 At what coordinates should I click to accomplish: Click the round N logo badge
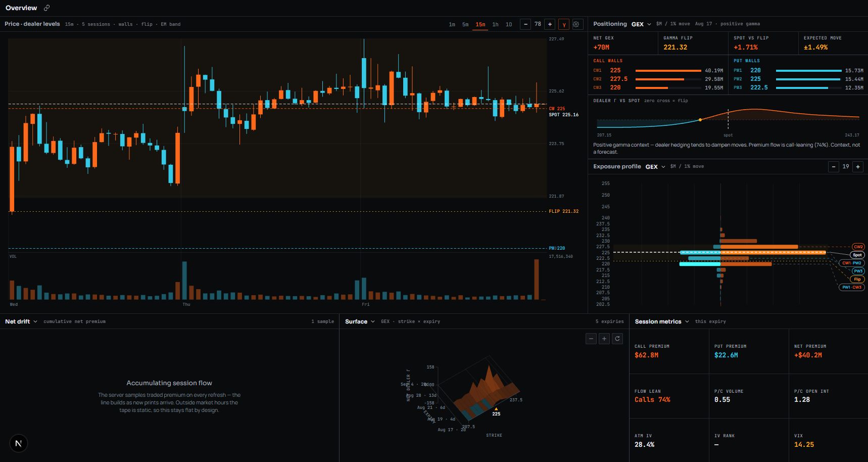pos(19,443)
